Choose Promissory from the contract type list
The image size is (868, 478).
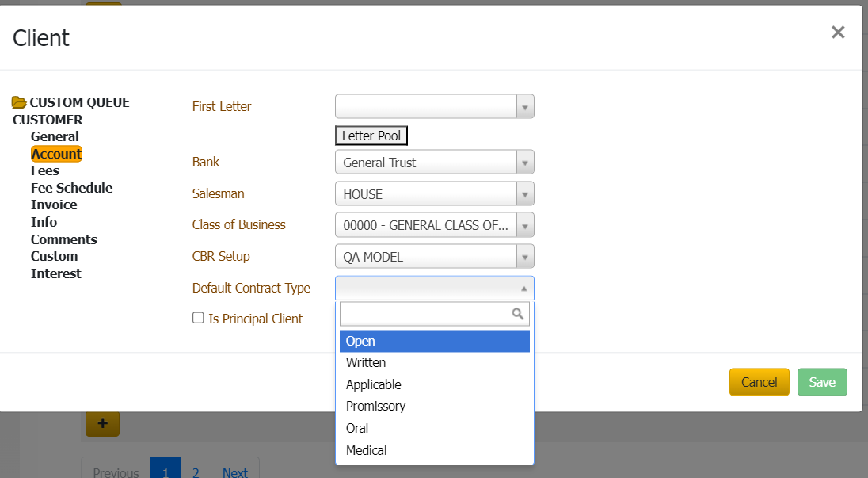click(x=375, y=406)
